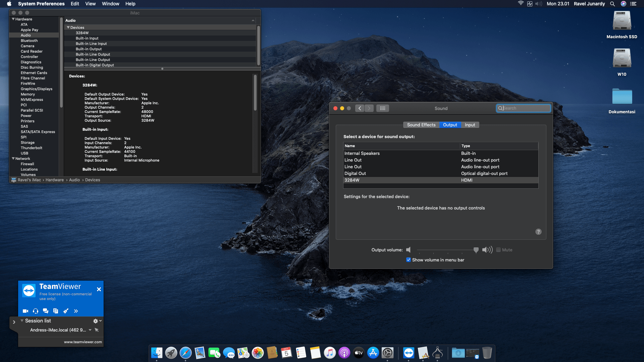The image size is (644, 362).
Task: Click the TeamViewer headset audio icon
Action: [36, 311]
